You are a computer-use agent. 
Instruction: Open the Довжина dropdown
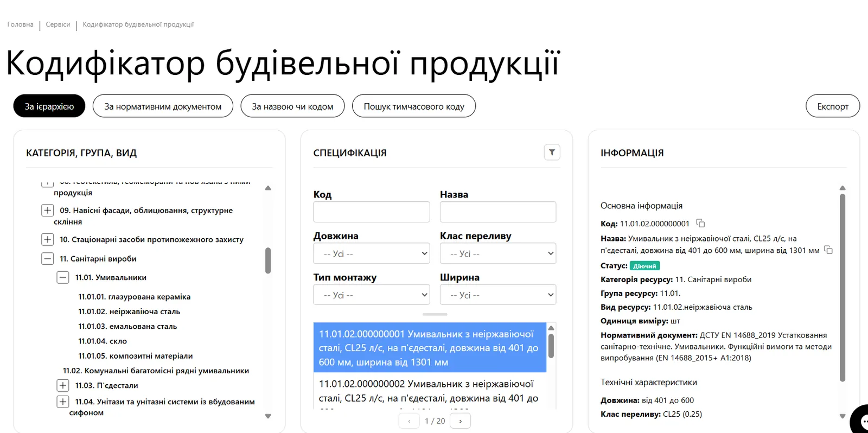(x=372, y=253)
